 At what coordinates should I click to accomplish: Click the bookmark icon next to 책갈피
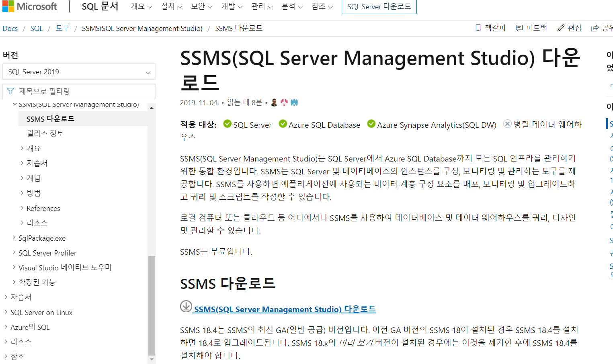click(x=478, y=28)
